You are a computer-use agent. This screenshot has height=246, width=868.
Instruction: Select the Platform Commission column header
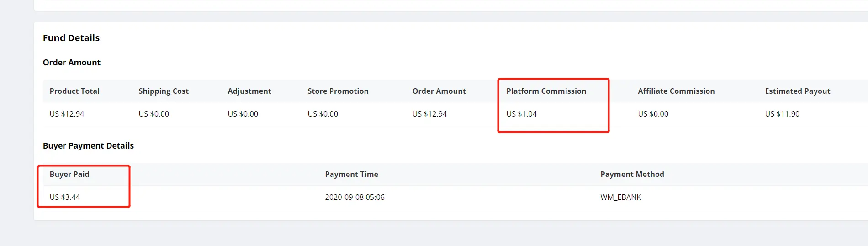click(x=546, y=91)
